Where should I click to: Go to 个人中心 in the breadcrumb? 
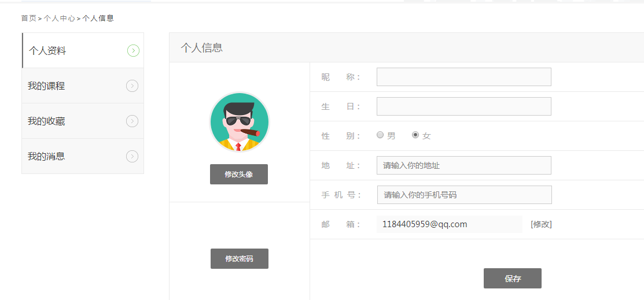(59, 18)
